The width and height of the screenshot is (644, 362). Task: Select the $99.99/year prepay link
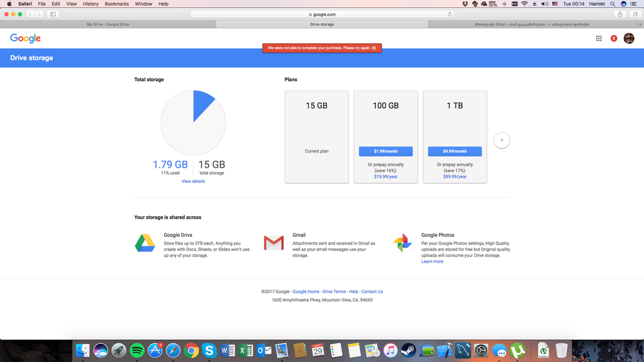(455, 177)
